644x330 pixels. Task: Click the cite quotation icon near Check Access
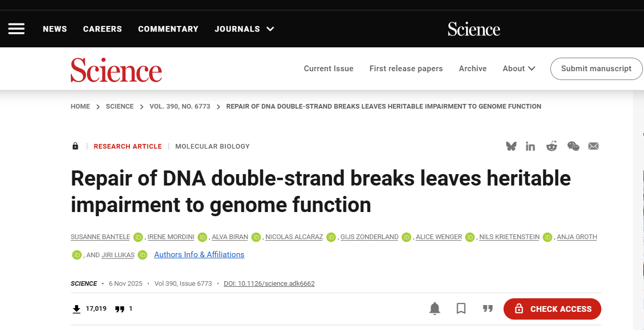487,309
